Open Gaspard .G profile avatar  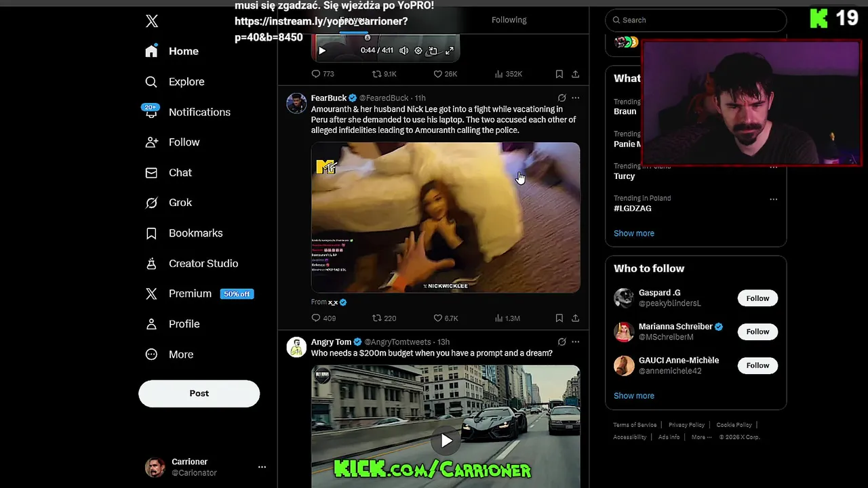click(x=624, y=298)
